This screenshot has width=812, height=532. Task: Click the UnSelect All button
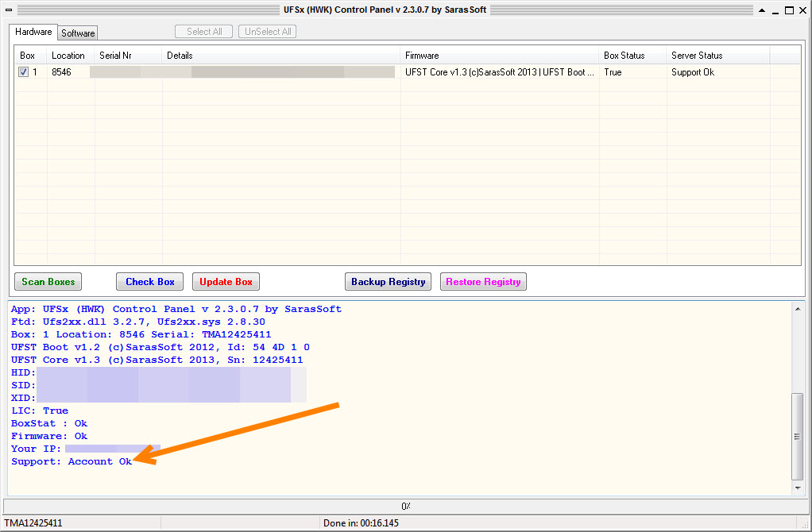(268, 32)
